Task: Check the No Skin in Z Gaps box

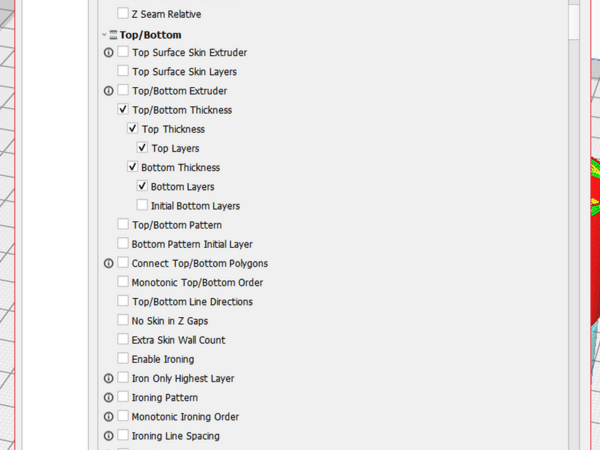Action: (123, 321)
